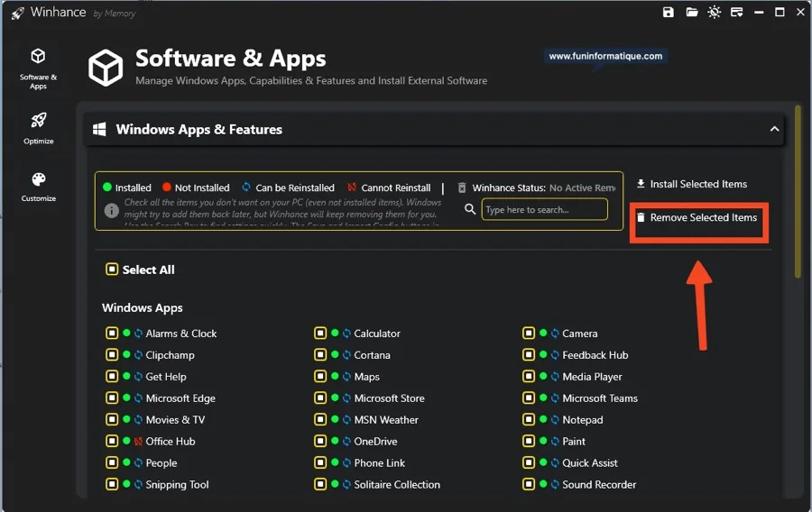The width and height of the screenshot is (812, 512).
Task: Open Software & Apps sidebar section
Action: click(38, 69)
